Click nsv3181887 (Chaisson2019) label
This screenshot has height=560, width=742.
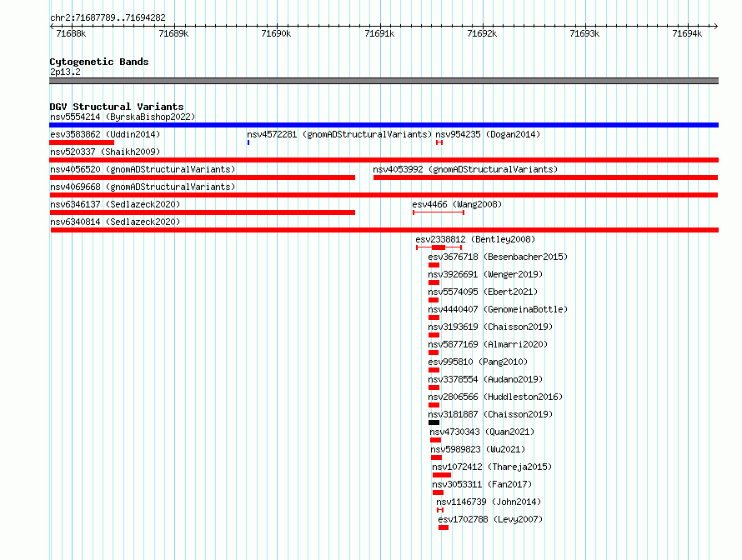[490, 414]
